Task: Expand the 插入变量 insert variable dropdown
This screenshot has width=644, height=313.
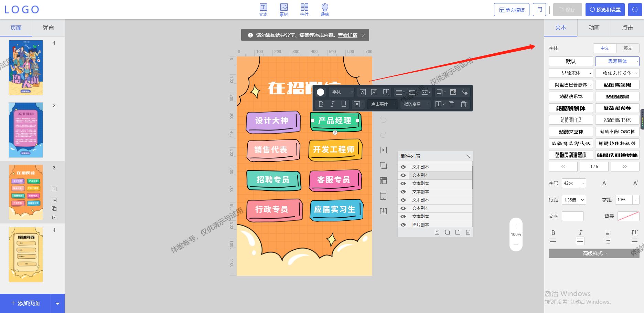Action: (x=416, y=104)
